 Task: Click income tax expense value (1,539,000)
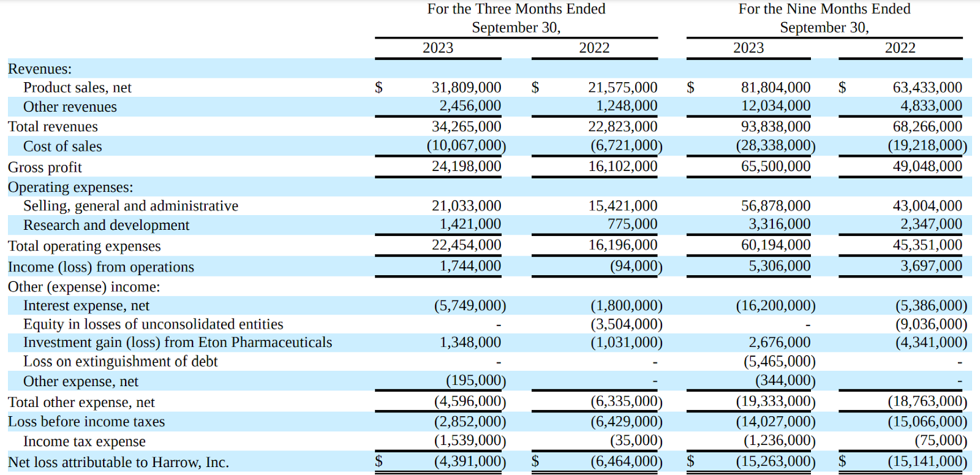[x=470, y=440]
